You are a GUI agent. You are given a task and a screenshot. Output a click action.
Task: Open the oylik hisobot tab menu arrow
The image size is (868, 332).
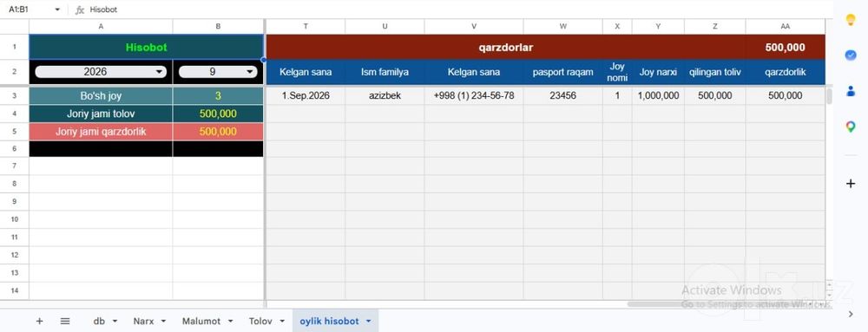point(369,321)
